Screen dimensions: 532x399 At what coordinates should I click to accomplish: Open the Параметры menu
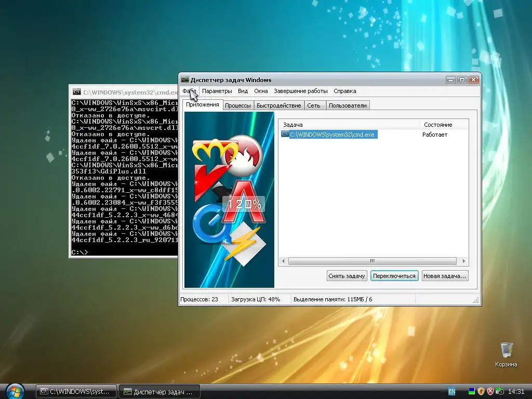217,91
